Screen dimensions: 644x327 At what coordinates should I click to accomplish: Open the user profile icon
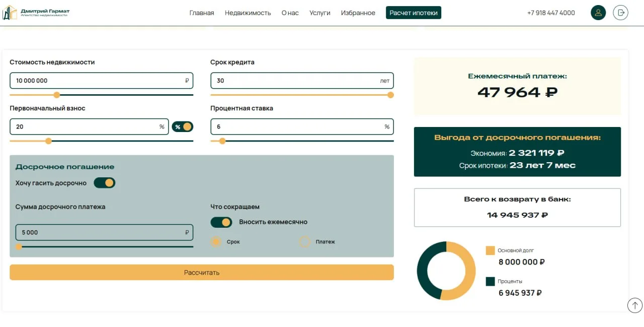tap(598, 13)
